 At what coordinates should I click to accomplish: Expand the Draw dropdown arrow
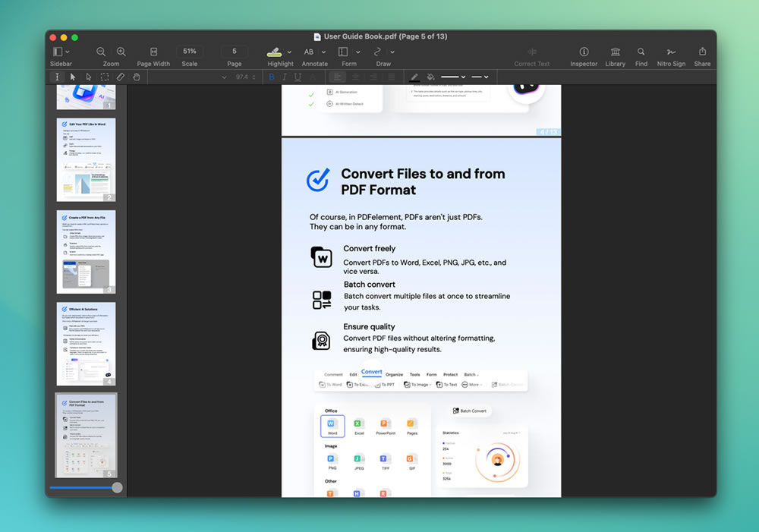pyautogui.click(x=392, y=52)
